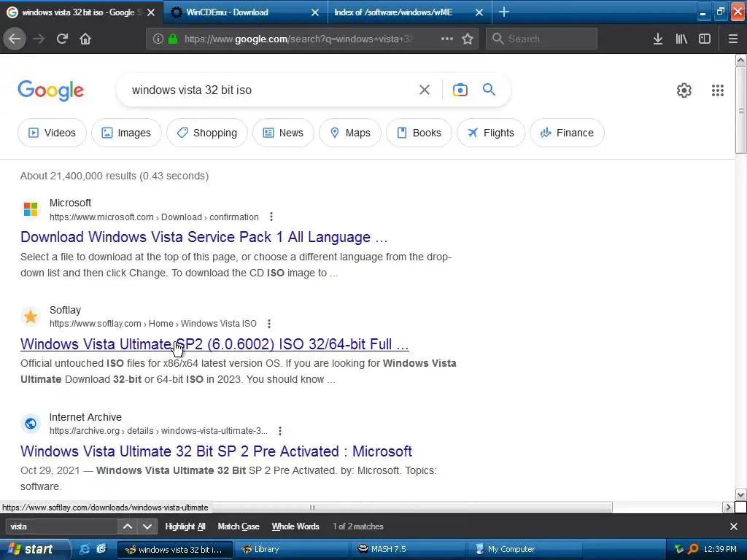Launch Internet Explorer from quick launch

pos(85,549)
